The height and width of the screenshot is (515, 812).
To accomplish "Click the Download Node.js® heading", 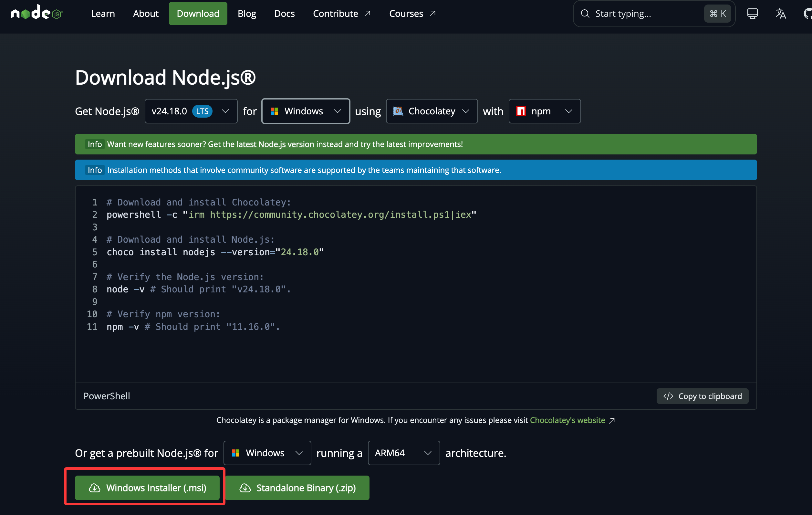I will 165,77.
